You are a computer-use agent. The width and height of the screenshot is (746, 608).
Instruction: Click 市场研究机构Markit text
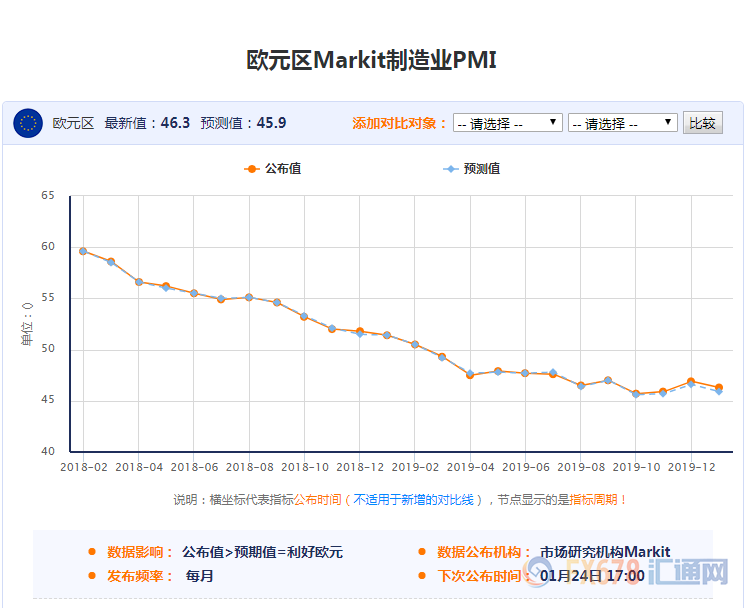coord(605,552)
